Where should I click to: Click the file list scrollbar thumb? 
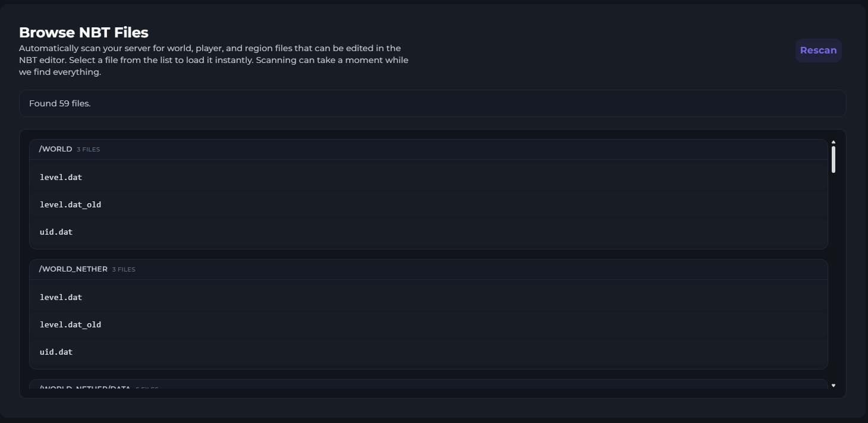834,159
